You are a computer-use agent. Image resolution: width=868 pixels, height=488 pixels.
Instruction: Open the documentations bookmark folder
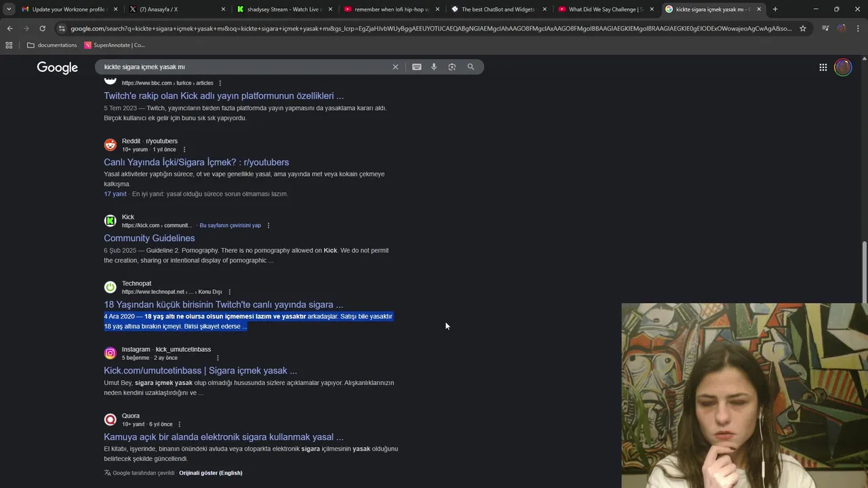pyautogui.click(x=52, y=45)
